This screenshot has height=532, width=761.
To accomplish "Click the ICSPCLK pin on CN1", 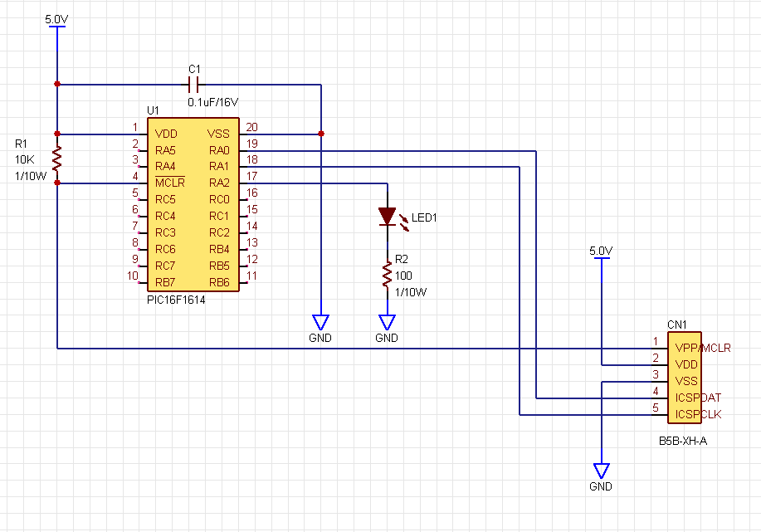I will (x=698, y=414).
